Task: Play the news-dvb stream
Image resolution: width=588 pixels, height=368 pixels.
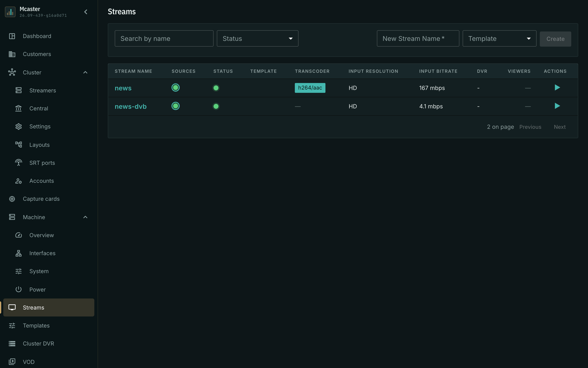Action: coord(557,106)
